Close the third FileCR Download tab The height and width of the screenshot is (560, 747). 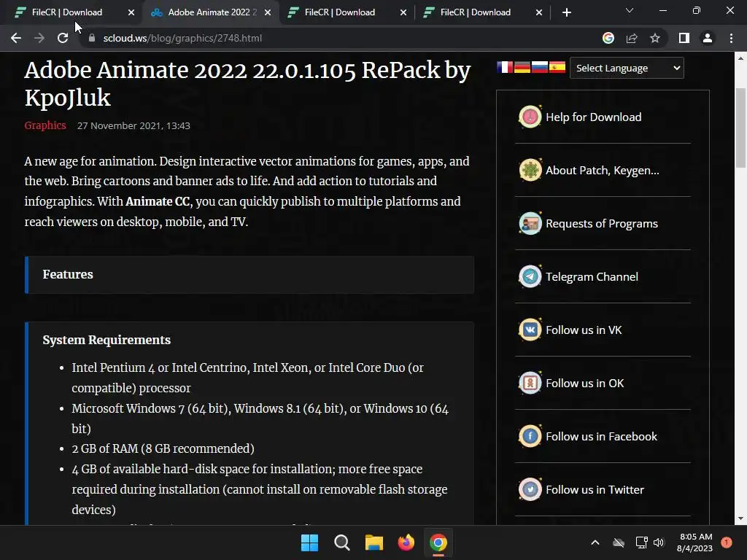403,12
